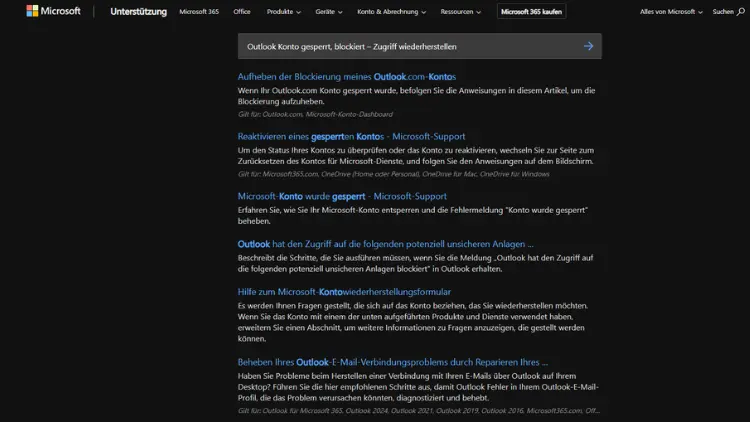Click the Suchen label
Viewport: 750px width, 422px height.
(723, 11)
